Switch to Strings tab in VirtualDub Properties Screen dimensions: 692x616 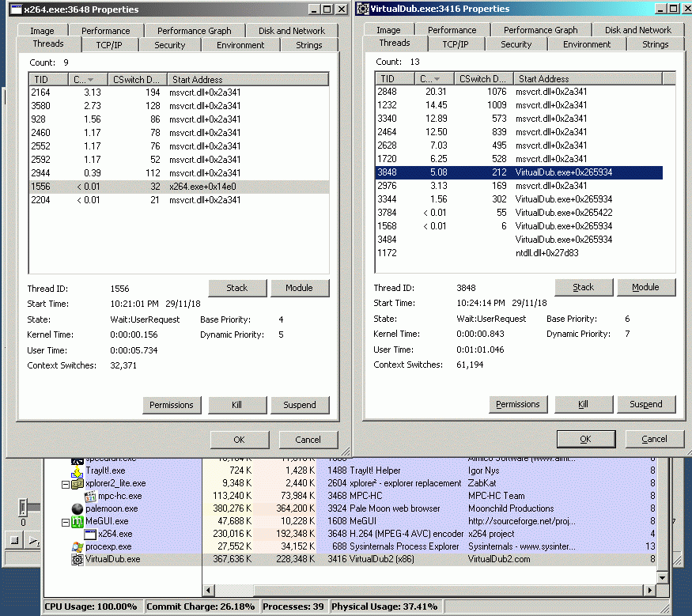tap(656, 44)
